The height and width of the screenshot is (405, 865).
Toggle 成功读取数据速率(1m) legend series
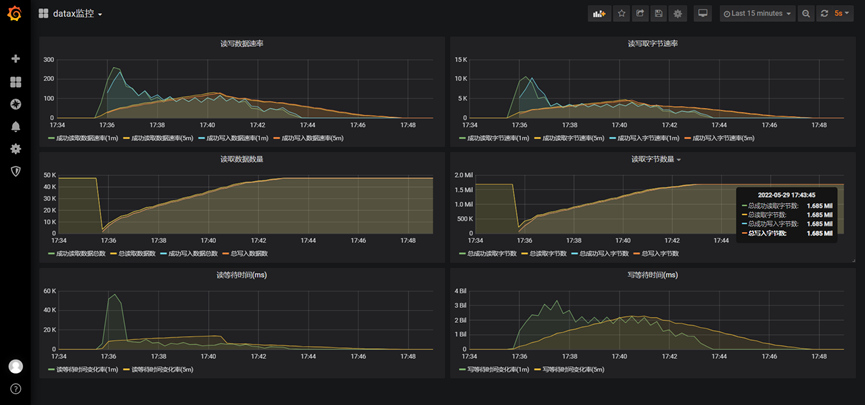pos(86,138)
